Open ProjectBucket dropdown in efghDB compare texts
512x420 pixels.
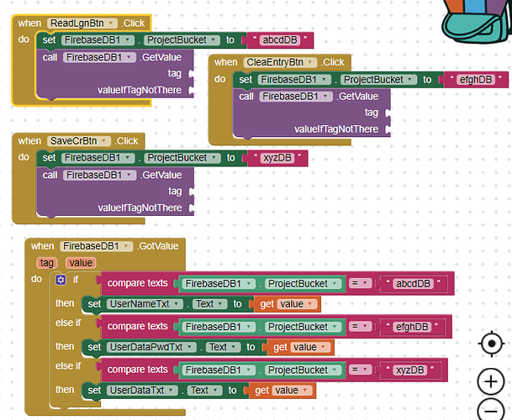(303, 327)
